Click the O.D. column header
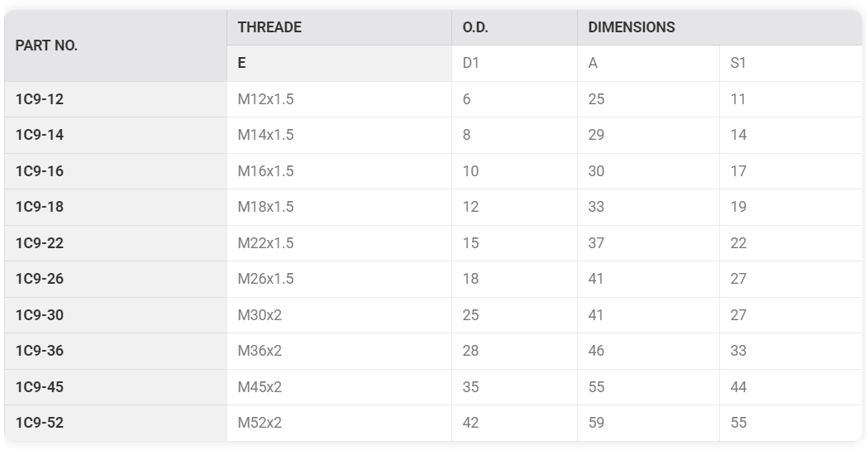Viewport: 868px width, 455px height. 514,27
